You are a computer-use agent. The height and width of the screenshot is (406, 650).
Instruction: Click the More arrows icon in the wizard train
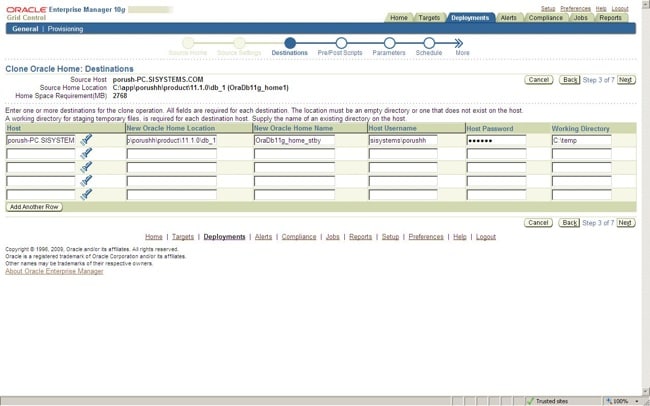coord(458,43)
